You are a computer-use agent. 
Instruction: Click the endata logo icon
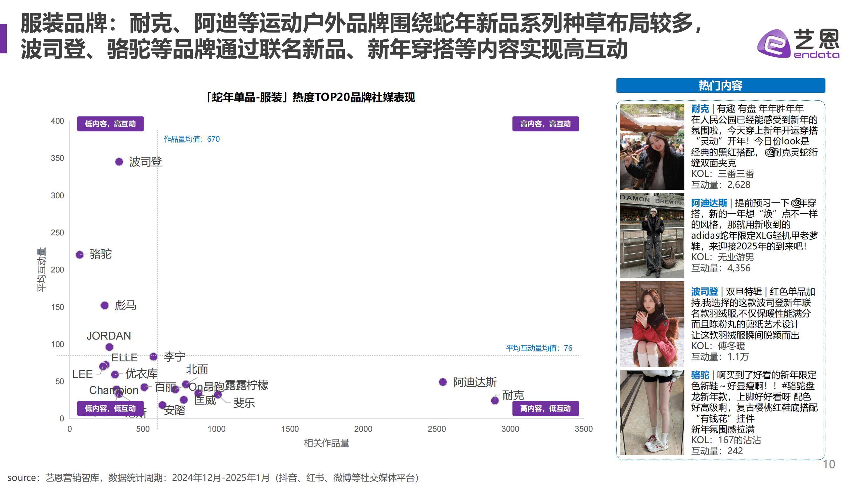click(774, 44)
